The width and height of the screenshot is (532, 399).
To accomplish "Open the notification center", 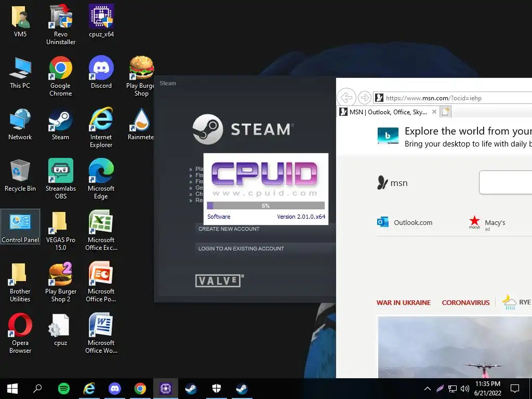I will pyautogui.click(x=515, y=389).
